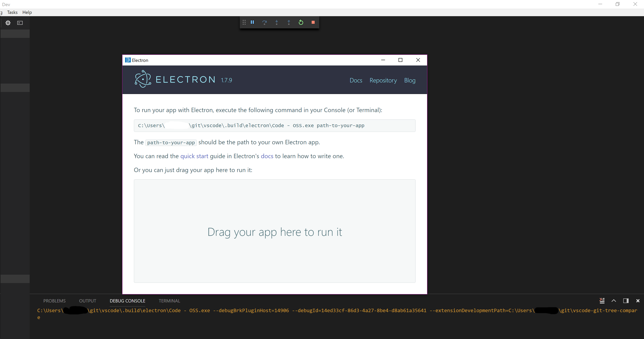The width and height of the screenshot is (644, 339).
Task: Grab the debug toolbar drag handle
Action: pos(244,22)
